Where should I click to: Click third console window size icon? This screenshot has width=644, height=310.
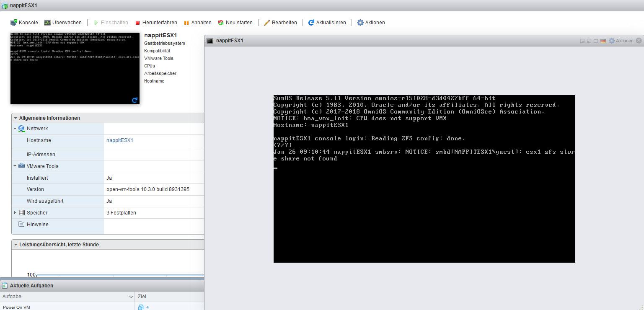tap(596, 41)
